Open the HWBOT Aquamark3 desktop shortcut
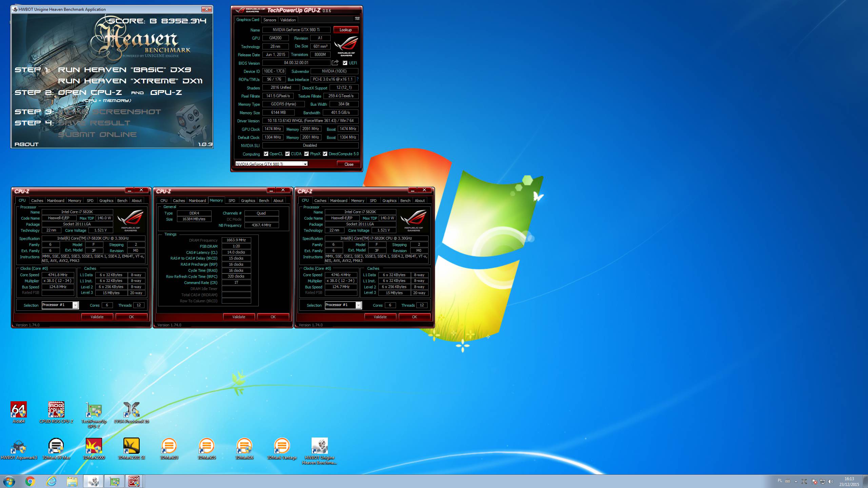 (x=19, y=449)
